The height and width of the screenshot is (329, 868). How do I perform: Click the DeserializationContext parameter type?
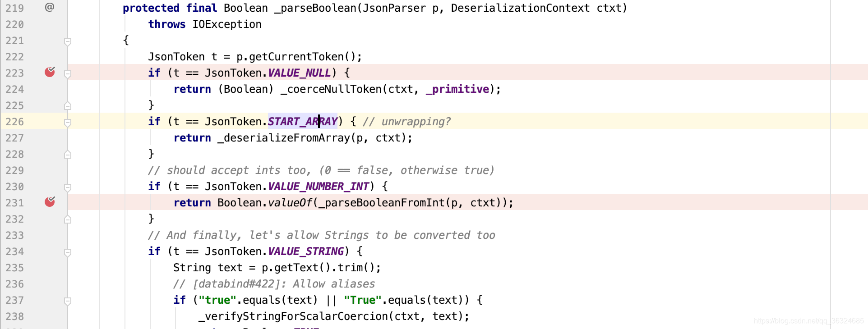(x=521, y=8)
